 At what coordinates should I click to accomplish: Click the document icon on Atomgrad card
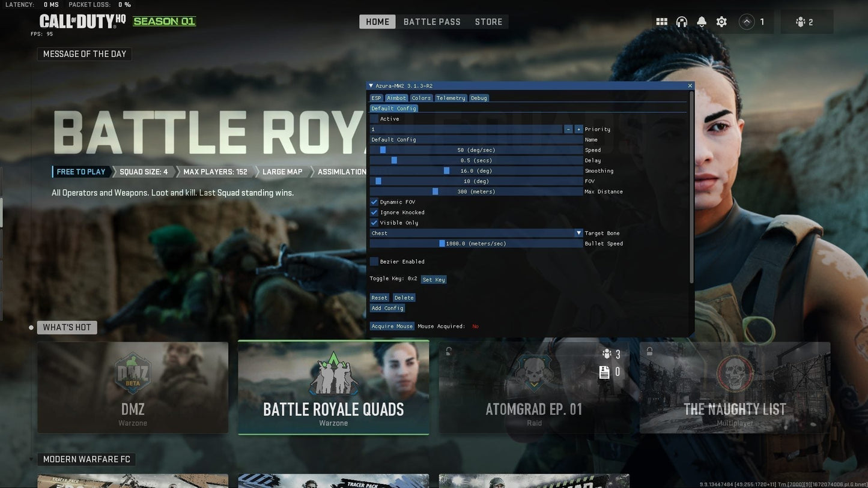[604, 373]
